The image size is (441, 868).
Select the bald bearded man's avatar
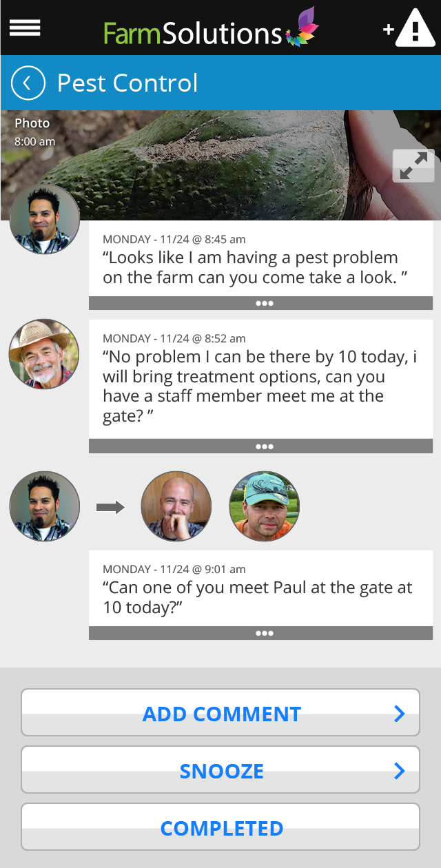[x=176, y=506]
